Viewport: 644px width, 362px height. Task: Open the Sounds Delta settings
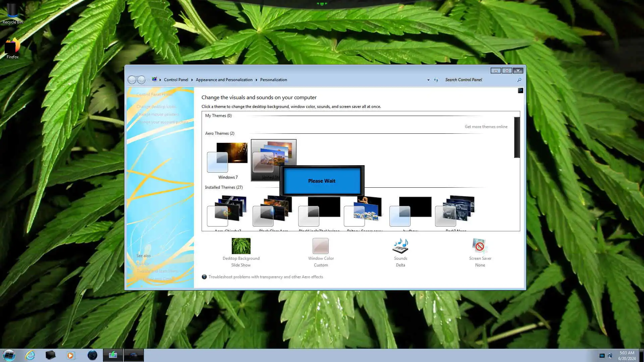(400, 246)
